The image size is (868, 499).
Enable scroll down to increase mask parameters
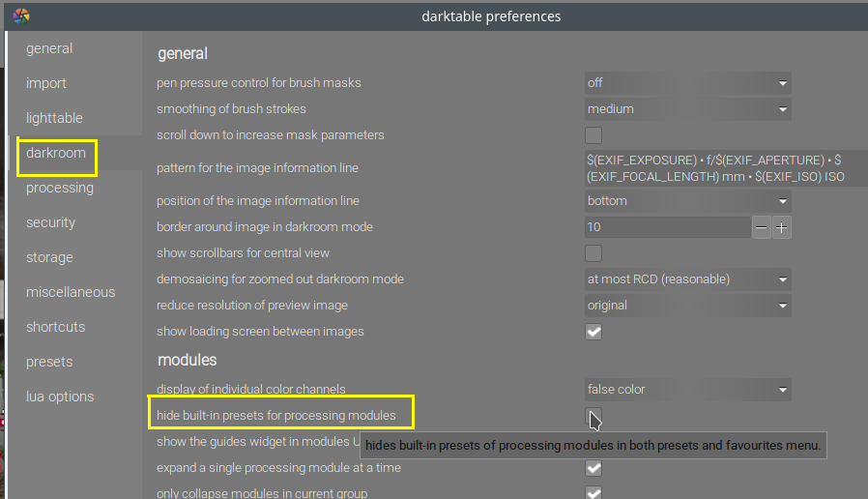pos(593,135)
